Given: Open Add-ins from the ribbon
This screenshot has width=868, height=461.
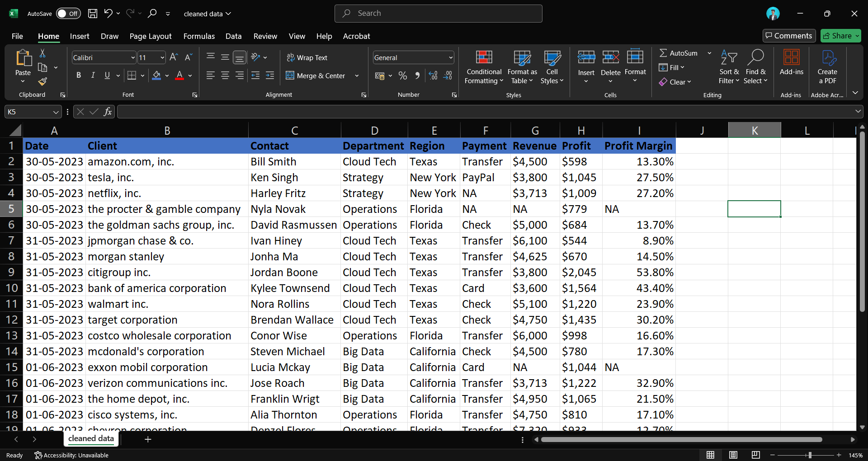Looking at the screenshot, I should pyautogui.click(x=791, y=63).
